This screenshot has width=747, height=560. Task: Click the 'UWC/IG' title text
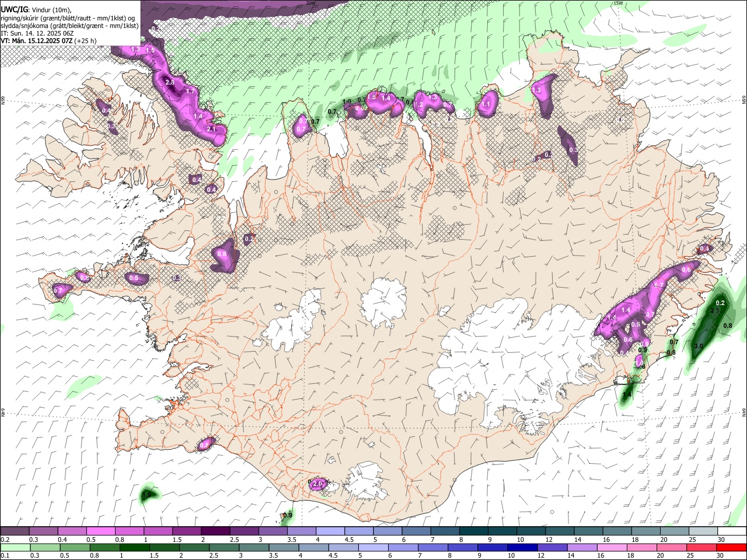[x=14, y=10]
